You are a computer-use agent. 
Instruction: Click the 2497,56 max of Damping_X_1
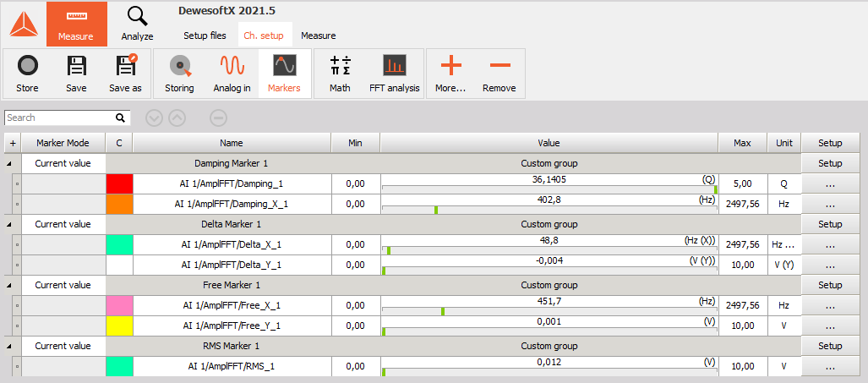[742, 205]
